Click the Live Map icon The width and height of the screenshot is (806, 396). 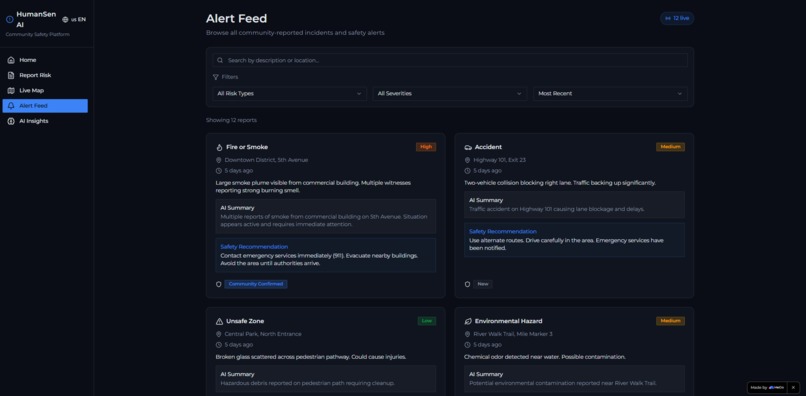pyautogui.click(x=11, y=91)
